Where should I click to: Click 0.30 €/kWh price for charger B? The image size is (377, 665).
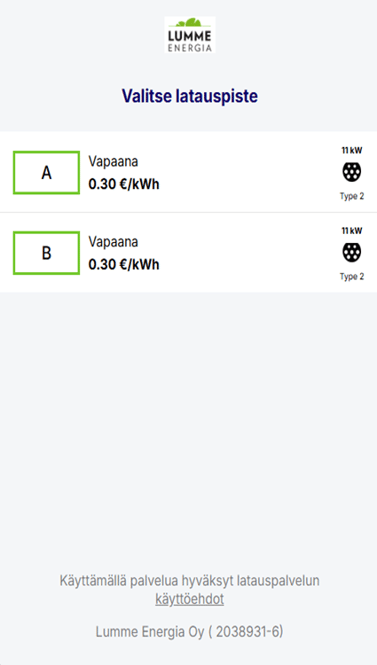point(124,264)
